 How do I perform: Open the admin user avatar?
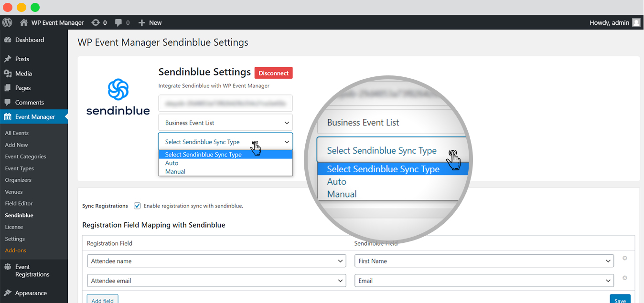point(636,22)
